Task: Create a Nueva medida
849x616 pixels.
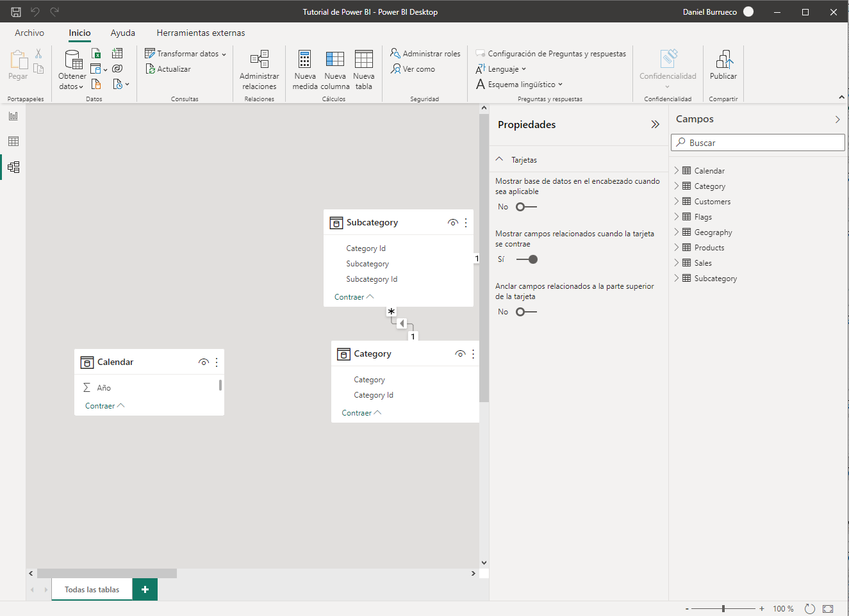Action: click(x=305, y=60)
